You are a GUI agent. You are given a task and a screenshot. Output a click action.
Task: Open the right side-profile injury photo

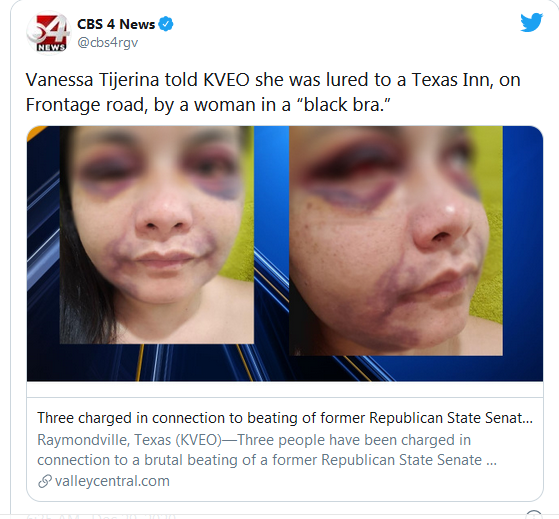coord(396,241)
